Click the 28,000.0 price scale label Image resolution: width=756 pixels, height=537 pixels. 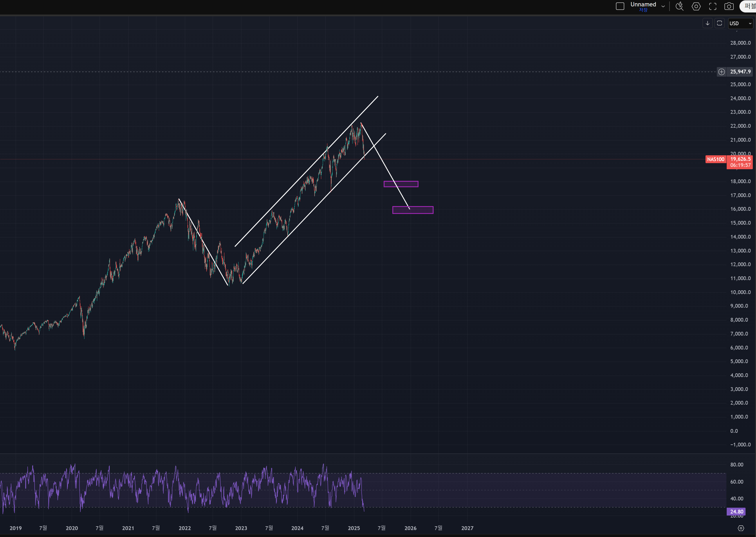(740, 43)
